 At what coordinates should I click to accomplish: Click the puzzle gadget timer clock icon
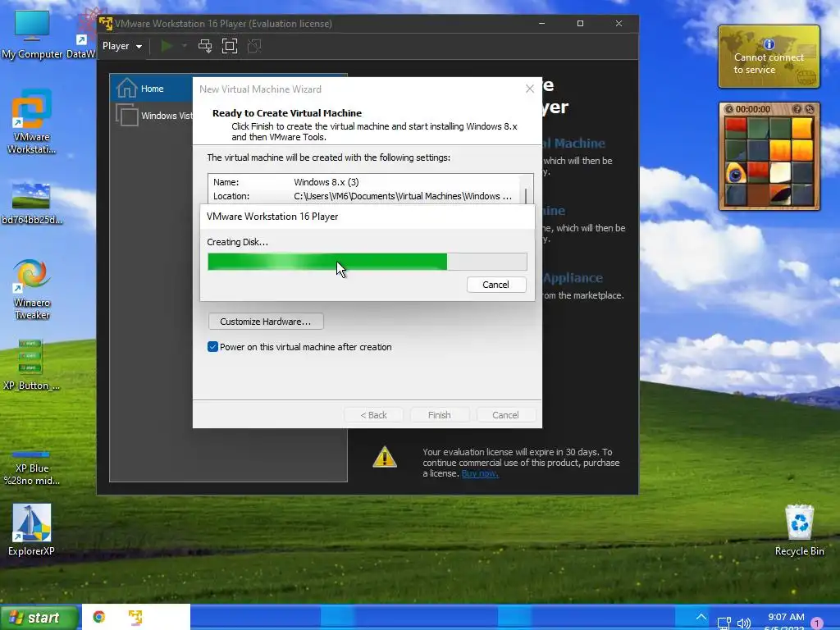pyautogui.click(x=729, y=109)
